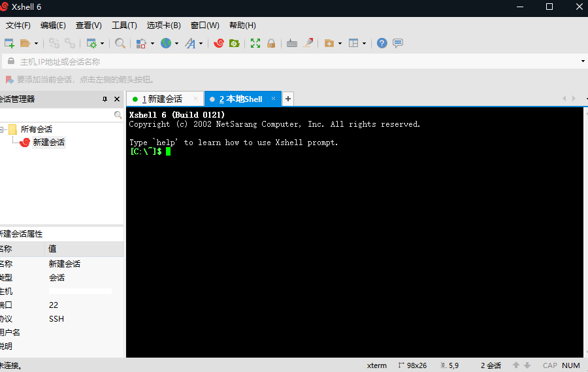
Task: Click the plus button to add tab
Action: point(288,99)
